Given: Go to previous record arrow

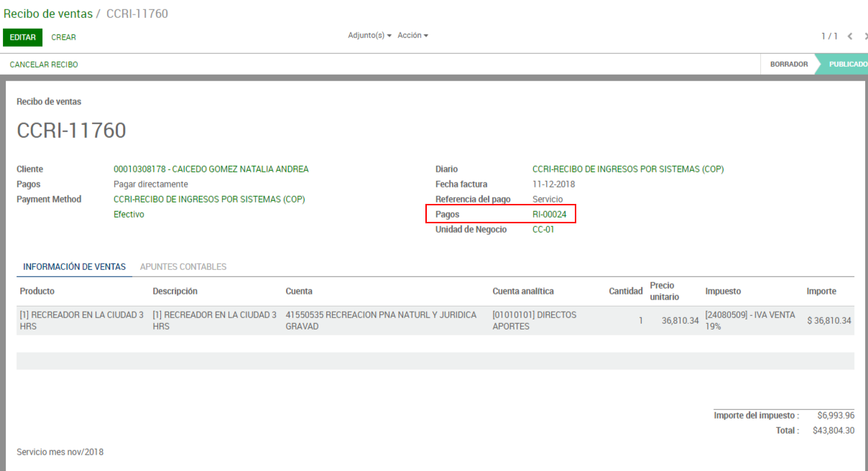Looking at the screenshot, I should point(850,36).
